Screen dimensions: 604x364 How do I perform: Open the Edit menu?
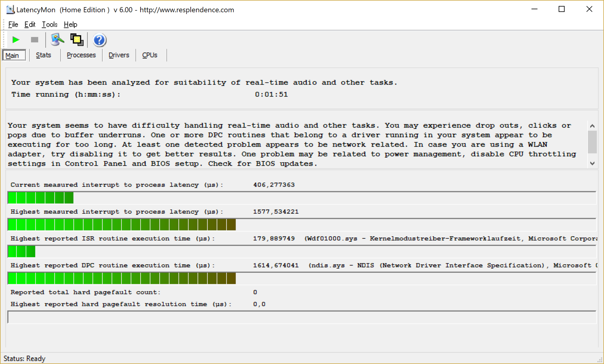point(30,25)
